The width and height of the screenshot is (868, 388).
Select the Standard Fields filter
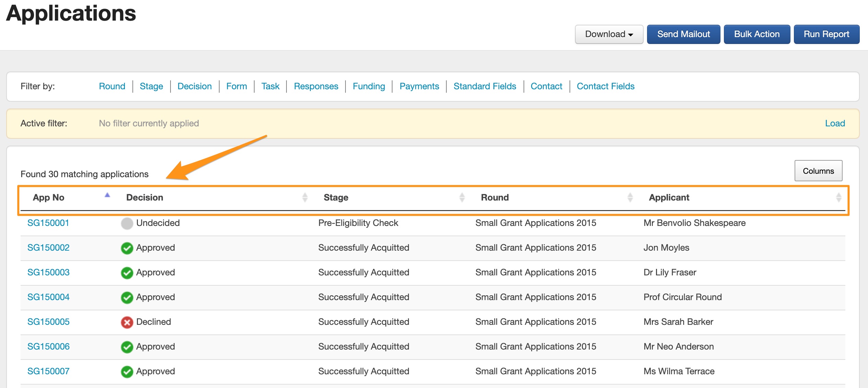coord(484,86)
